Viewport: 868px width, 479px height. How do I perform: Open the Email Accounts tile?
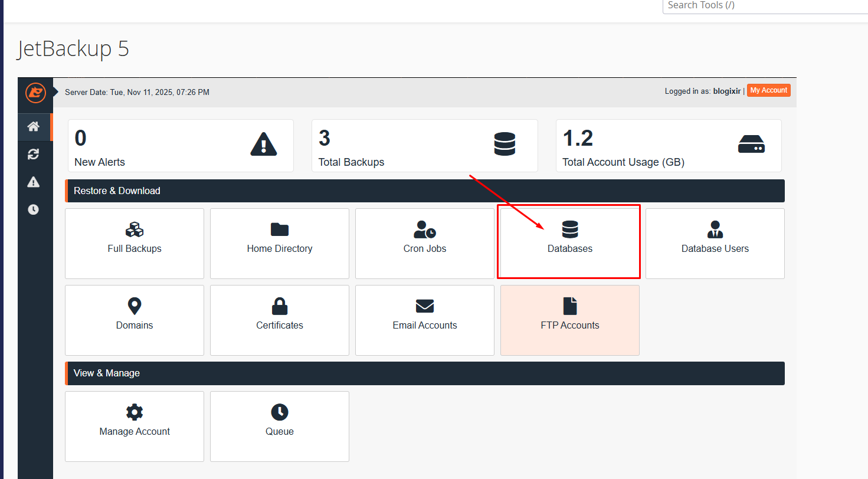point(425,320)
